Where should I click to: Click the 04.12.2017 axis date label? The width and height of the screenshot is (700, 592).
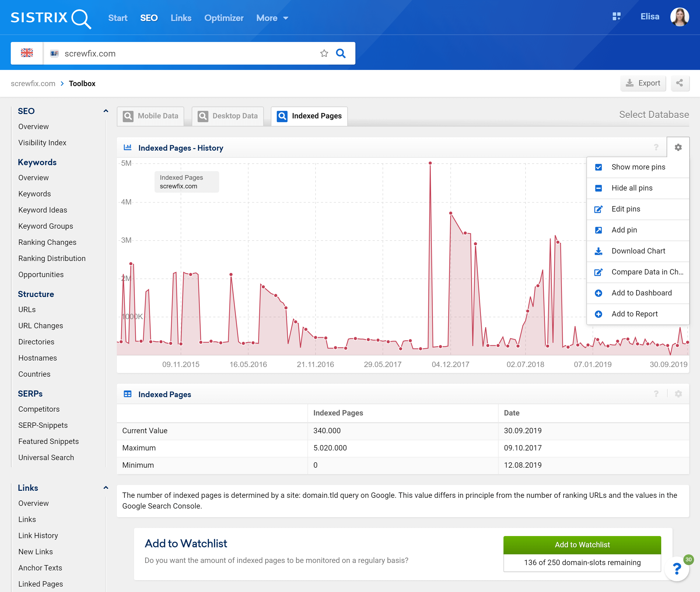450,364
